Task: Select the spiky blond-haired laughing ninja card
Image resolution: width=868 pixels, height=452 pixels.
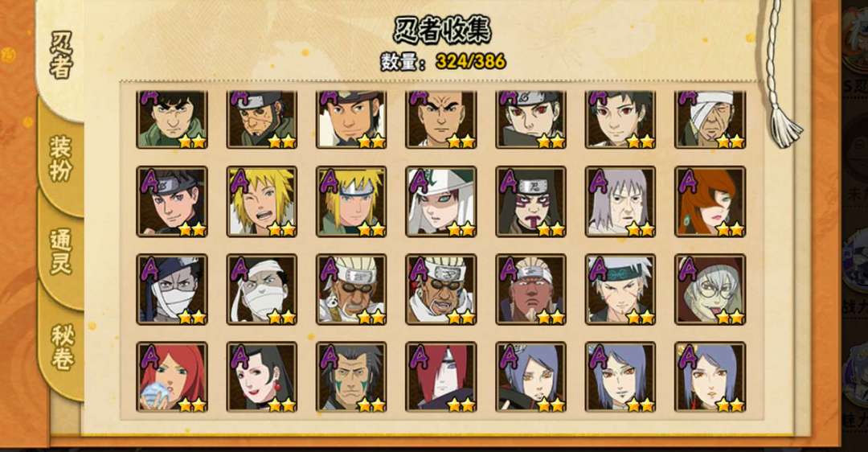Action: 262,202
